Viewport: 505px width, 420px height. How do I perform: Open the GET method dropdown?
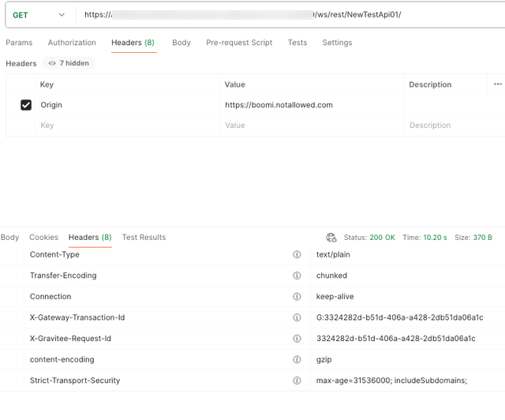pyautogui.click(x=38, y=15)
